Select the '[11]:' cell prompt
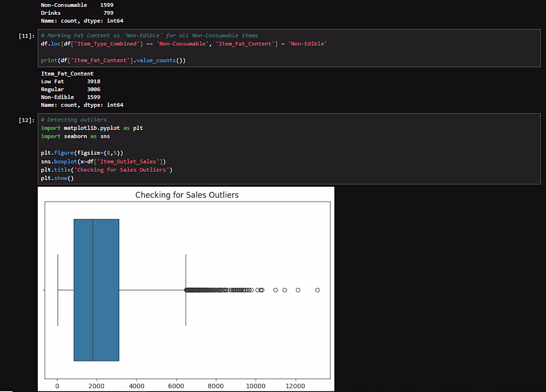Screen dimensions: 546x392 (x=26, y=36)
